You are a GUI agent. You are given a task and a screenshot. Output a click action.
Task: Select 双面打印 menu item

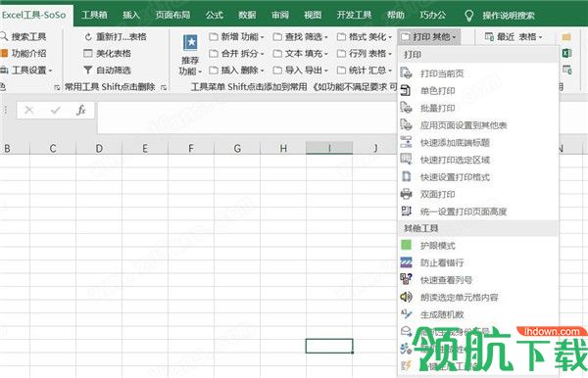tap(478, 194)
